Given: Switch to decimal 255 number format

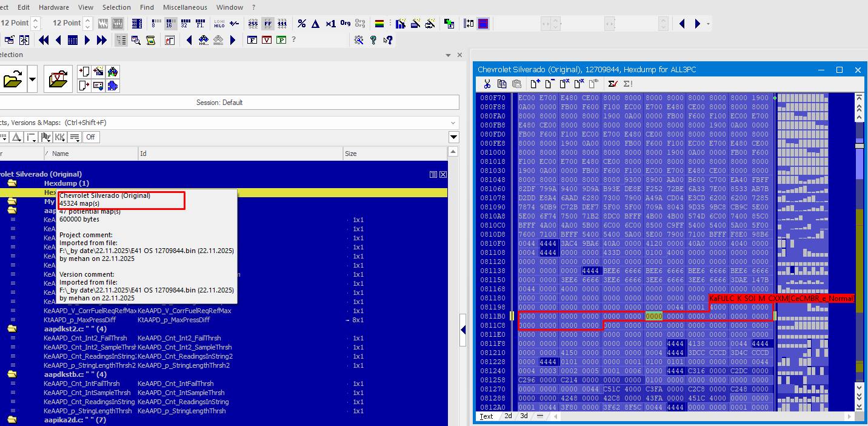Looking at the screenshot, I should tap(253, 24).
